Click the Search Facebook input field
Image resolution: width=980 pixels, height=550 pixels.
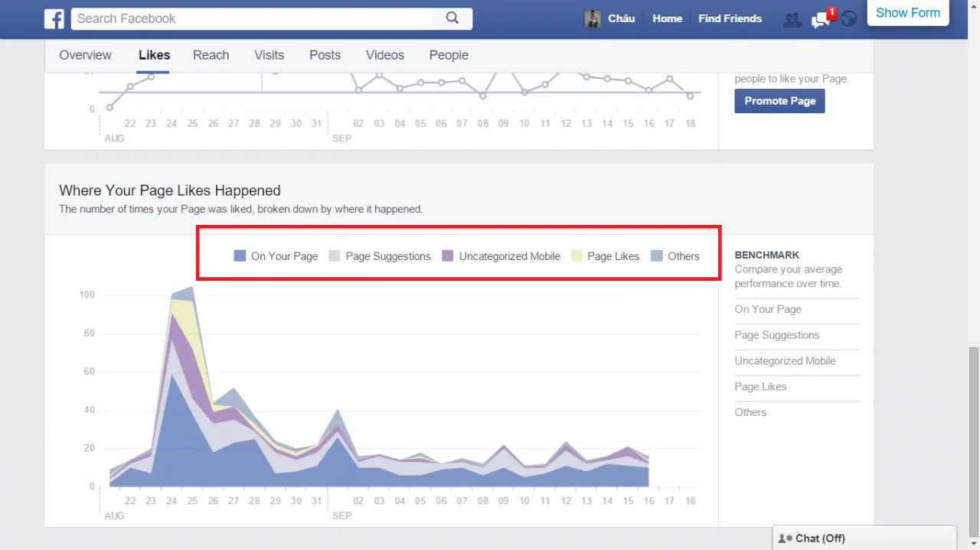tap(253, 18)
